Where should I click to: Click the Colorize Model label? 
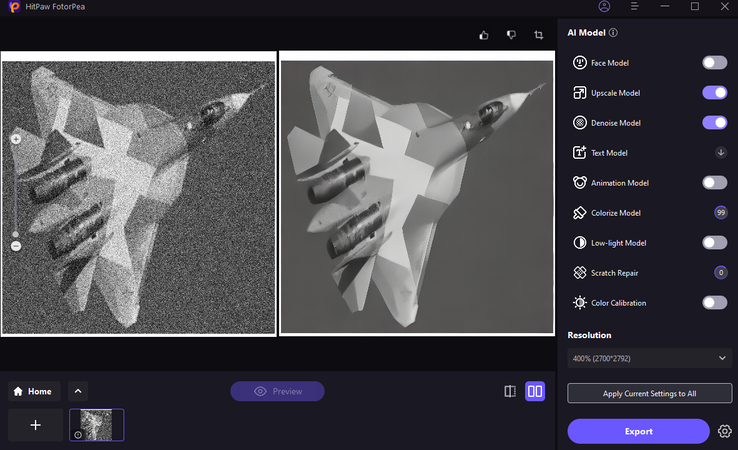tap(616, 213)
